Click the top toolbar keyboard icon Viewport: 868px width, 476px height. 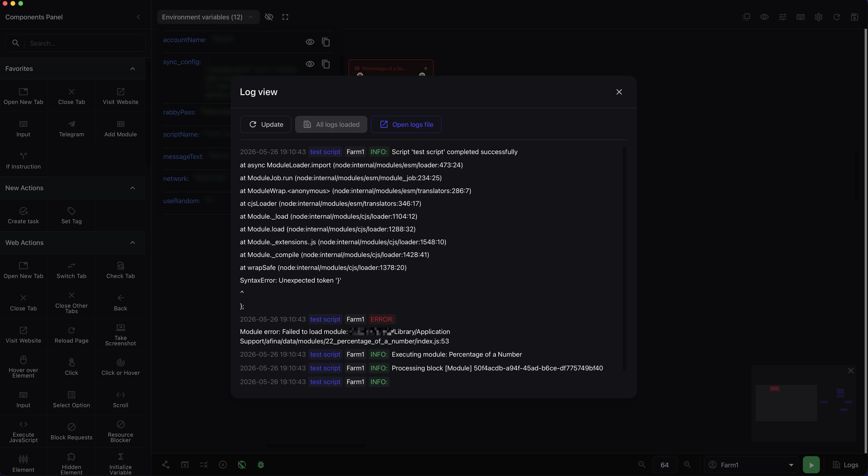coord(801,17)
